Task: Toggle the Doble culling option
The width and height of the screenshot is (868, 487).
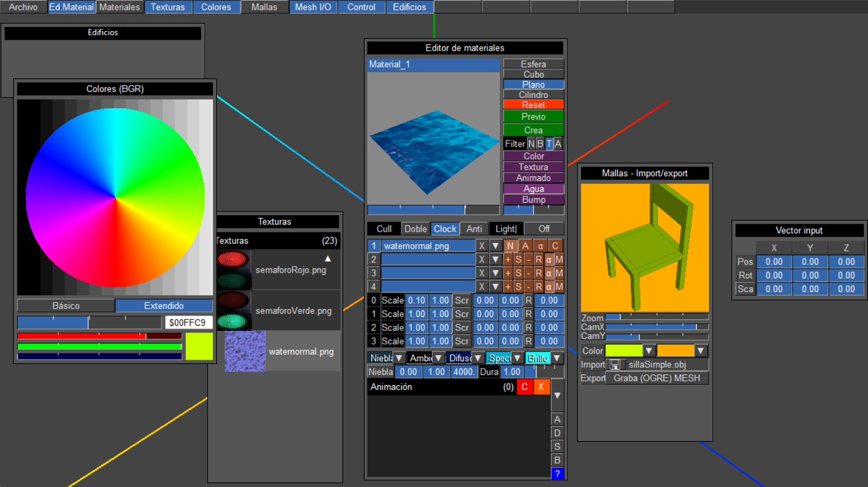Action: [416, 229]
